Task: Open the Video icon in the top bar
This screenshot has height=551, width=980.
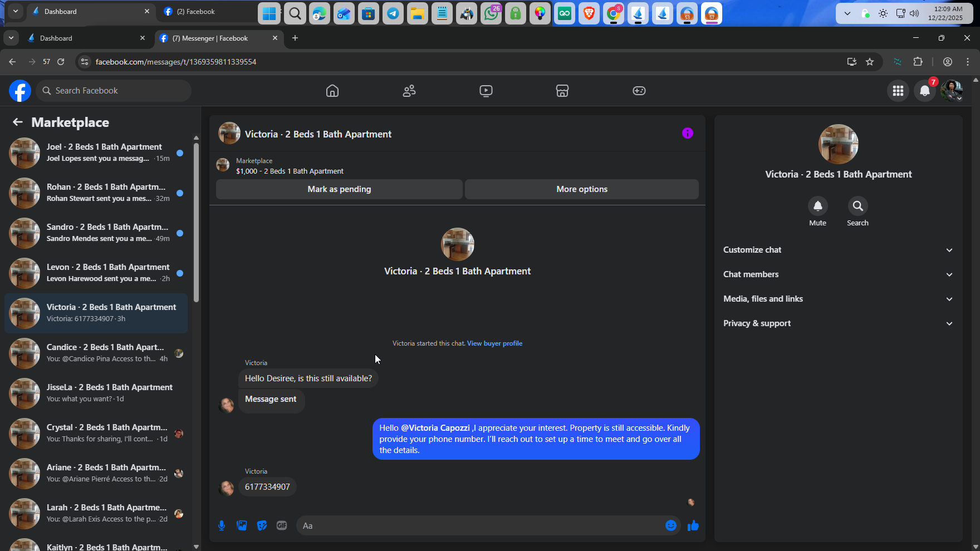Action: click(x=486, y=91)
